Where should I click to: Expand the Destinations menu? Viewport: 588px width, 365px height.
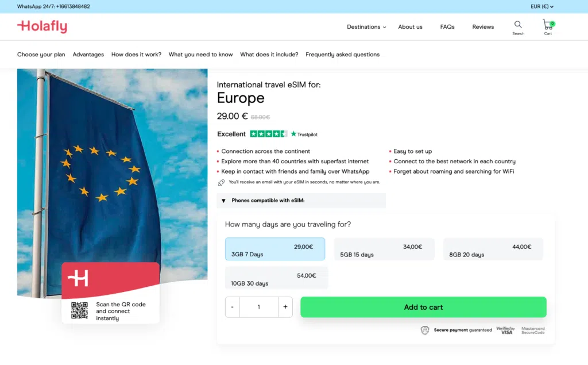tap(366, 27)
